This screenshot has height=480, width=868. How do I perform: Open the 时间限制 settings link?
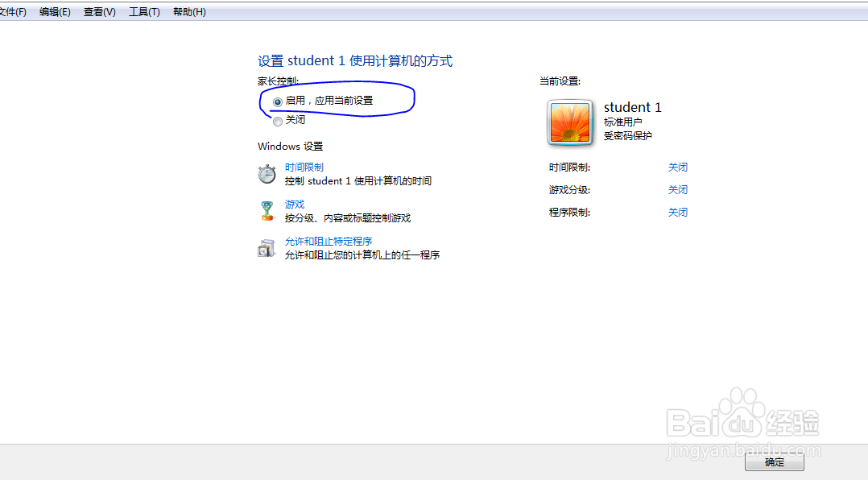point(304,167)
